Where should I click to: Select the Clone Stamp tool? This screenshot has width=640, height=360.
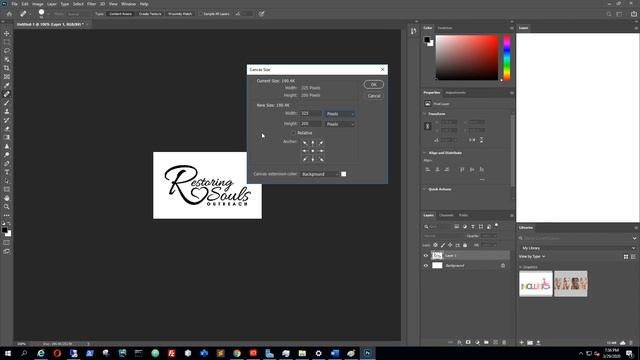7,111
